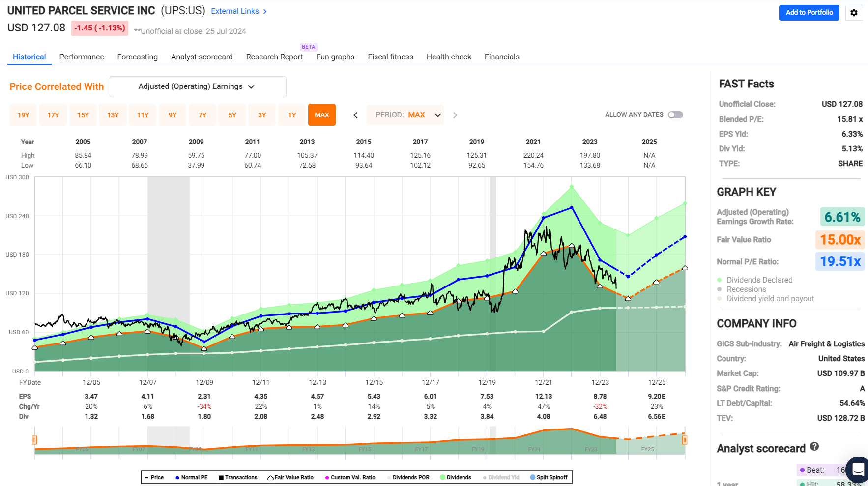
Task: Open External Links
Action: pyautogui.click(x=235, y=11)
